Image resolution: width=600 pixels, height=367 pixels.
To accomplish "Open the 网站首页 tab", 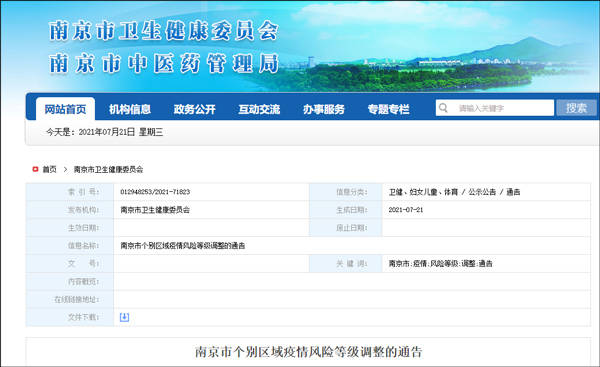I will tap(65, 109).
